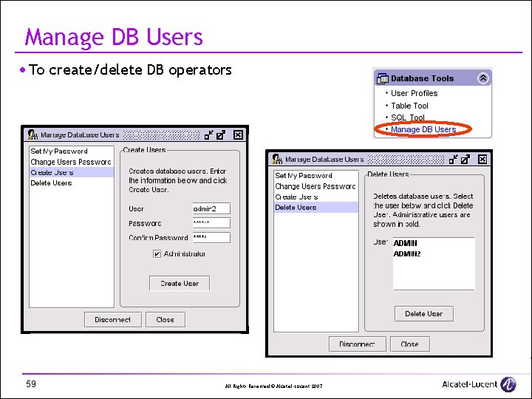The height and width of the screenshot is (399, 532).
Task: Click Disconnect in the Delete Users window
Action: [358, 344]
